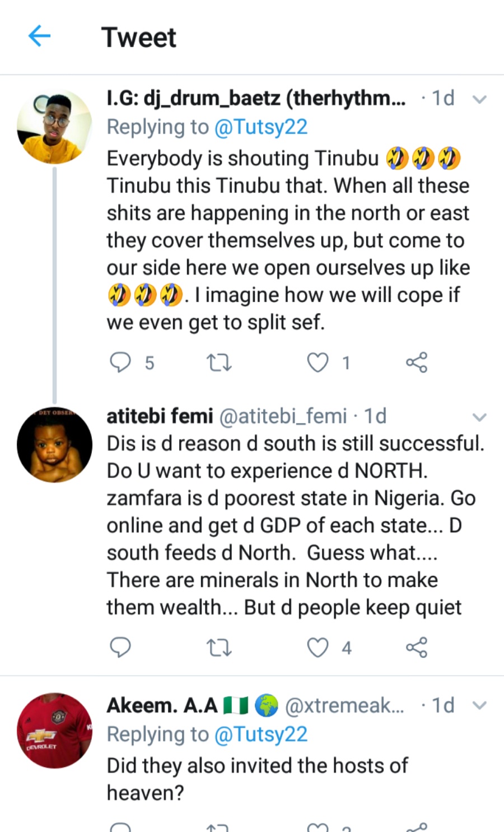Screen dimensions: 504x832
Task: Open options chevron on dj_drum_baetz tweet
Action: [x=479, y=100]
